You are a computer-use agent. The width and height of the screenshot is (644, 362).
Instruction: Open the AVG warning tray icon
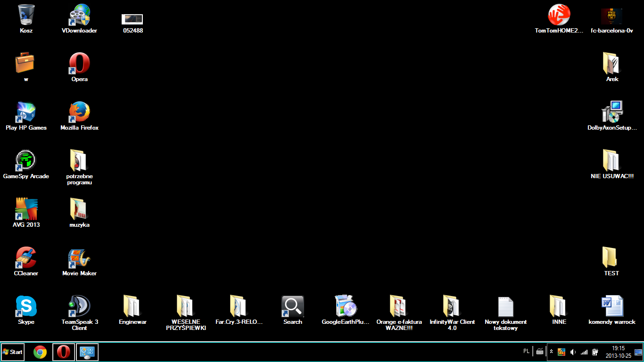561,352
